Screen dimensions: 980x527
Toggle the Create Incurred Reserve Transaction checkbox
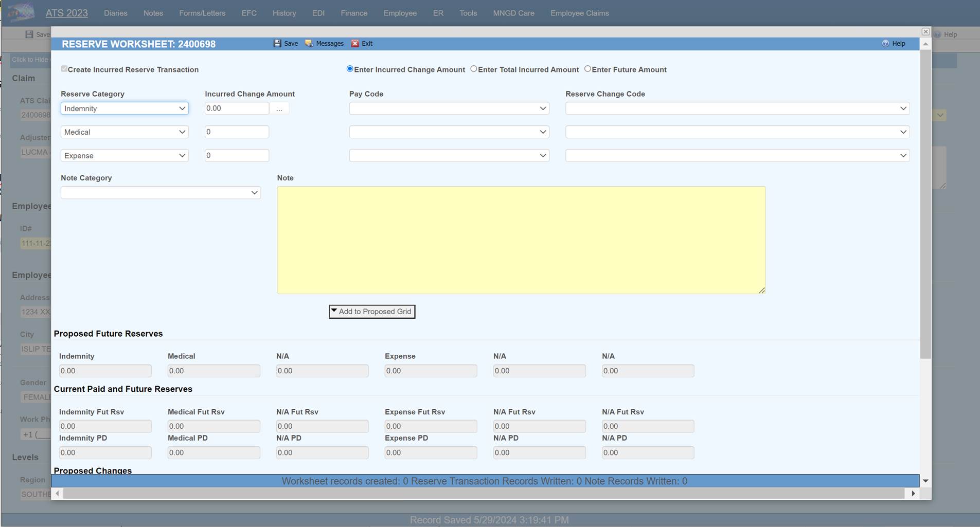(x=64, y=68)
